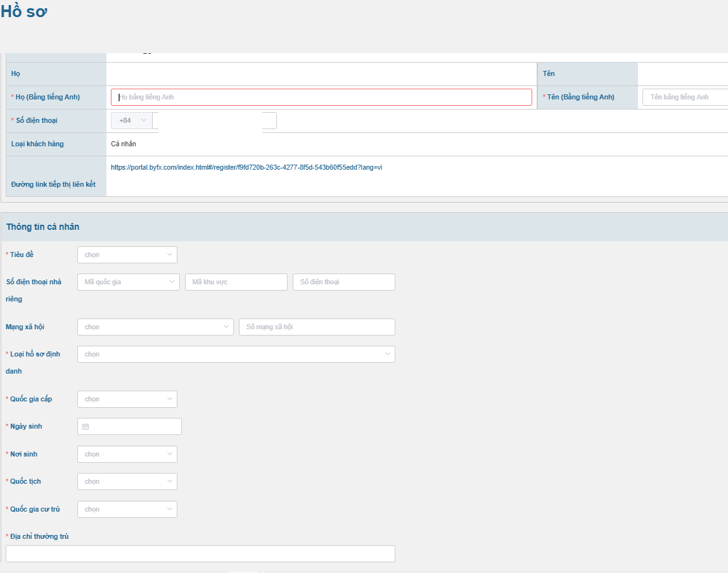The width and height of the screenshot is (728, 573).
Task: Click the Địa chỉ thường trú input
Action: point(201,554)
